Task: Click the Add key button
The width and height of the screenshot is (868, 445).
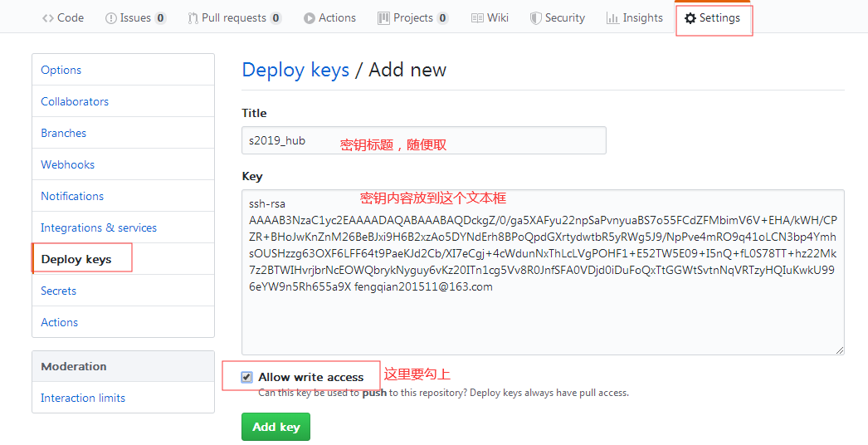Action: [x=276, y=427]
